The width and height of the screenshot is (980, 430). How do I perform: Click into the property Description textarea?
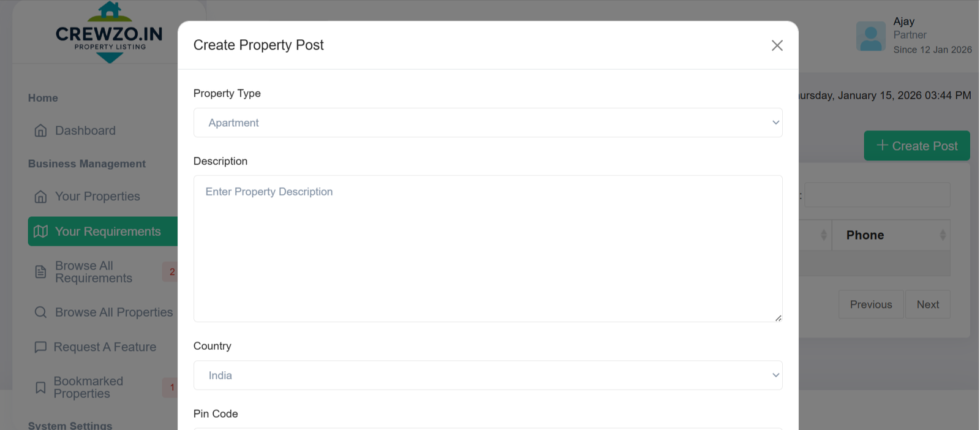(488, 249)
